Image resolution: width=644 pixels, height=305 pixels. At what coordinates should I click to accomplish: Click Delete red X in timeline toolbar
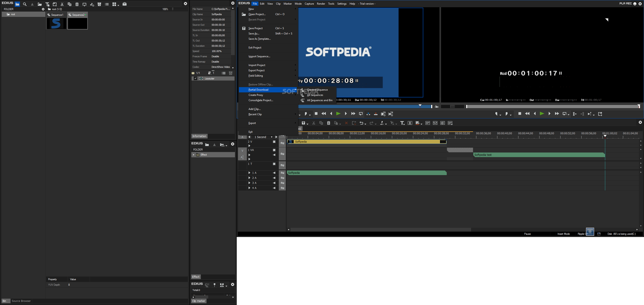pyautogui.click(x=346, y=123)
